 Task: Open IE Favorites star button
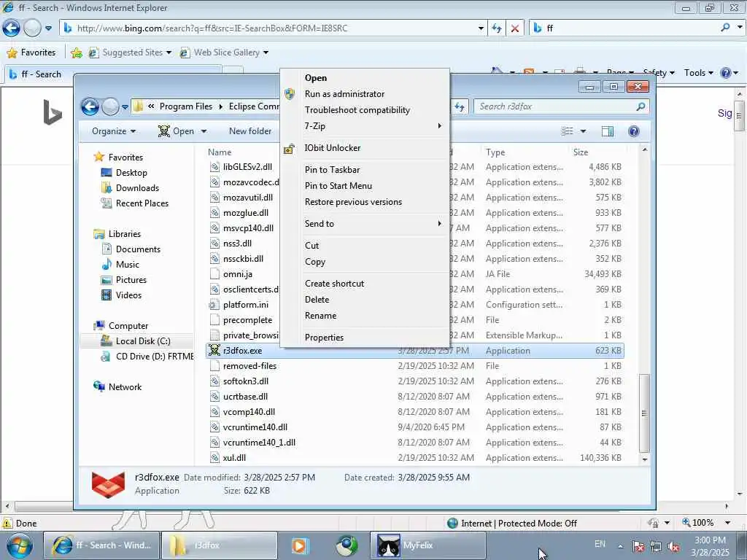[x=31, y=52]
